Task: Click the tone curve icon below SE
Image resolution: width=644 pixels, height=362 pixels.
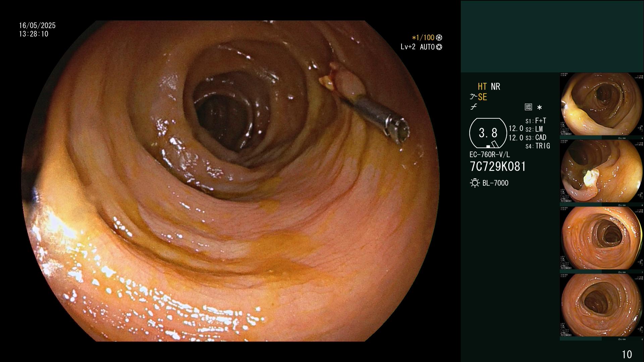Action: coord(474,107)
